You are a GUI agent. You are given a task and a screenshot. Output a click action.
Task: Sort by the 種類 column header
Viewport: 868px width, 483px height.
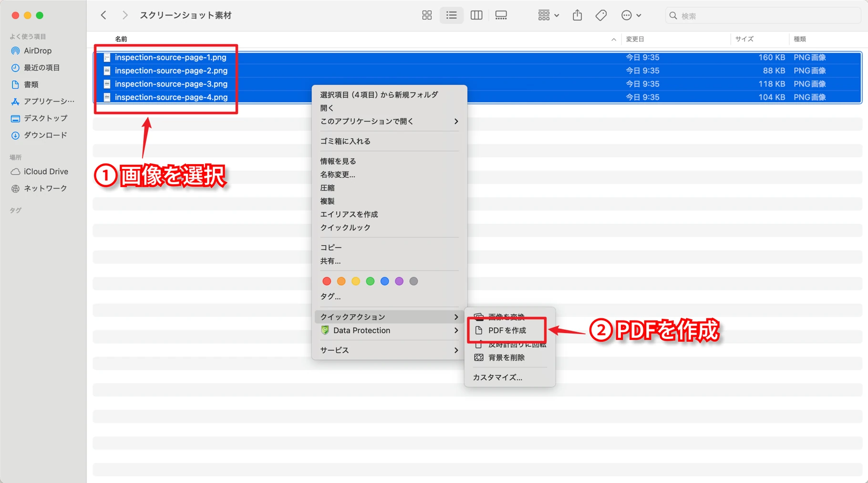coord(800,39)
